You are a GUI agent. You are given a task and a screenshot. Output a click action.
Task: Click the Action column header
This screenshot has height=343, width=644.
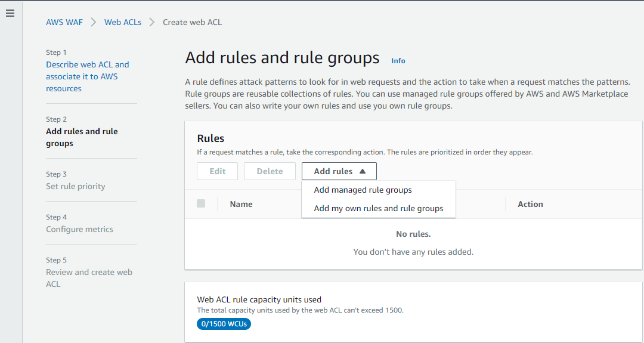[530, 204]
